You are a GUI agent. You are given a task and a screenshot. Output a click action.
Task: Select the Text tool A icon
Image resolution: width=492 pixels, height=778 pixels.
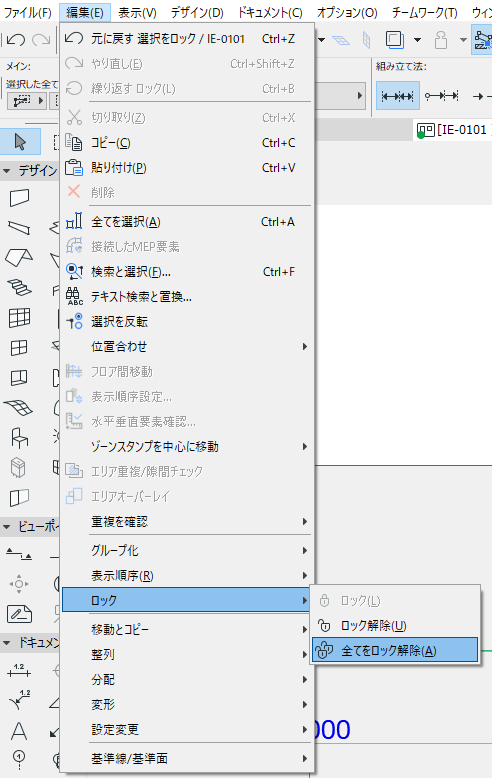point(19,731)
